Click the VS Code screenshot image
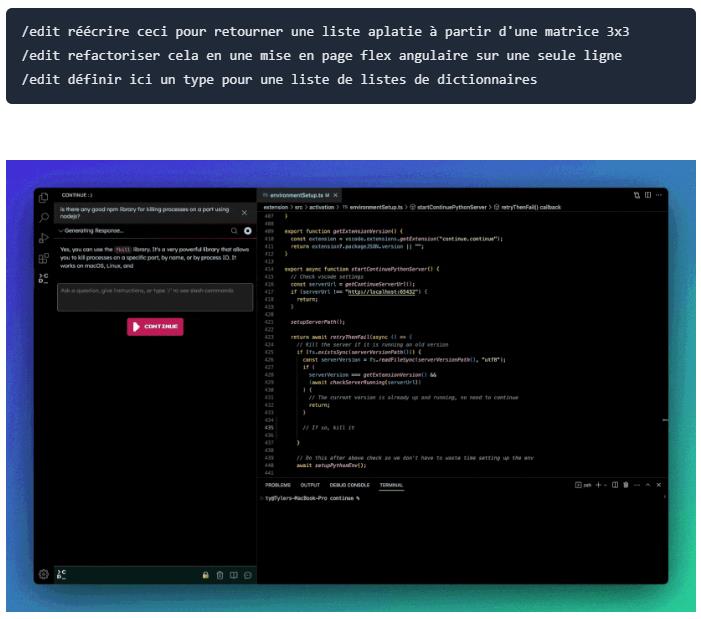Viewport: 701px width, 619px height. click(x=350, y=386)
